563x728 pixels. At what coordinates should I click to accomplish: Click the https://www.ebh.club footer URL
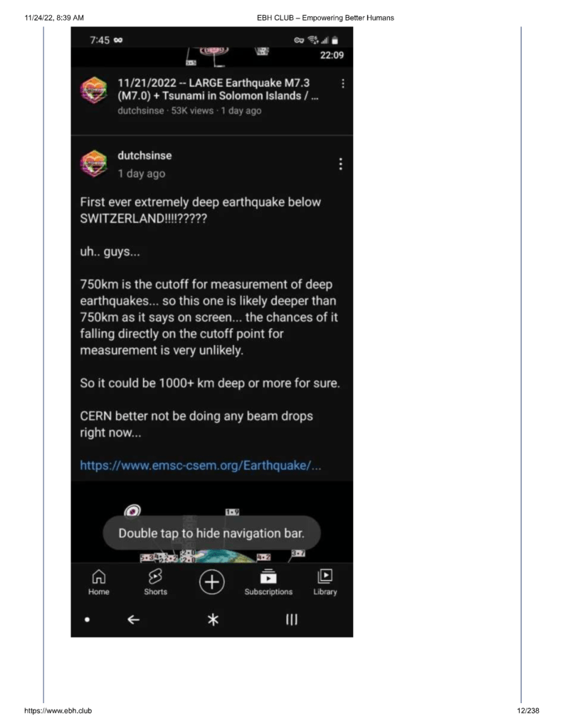coord(58,711)
